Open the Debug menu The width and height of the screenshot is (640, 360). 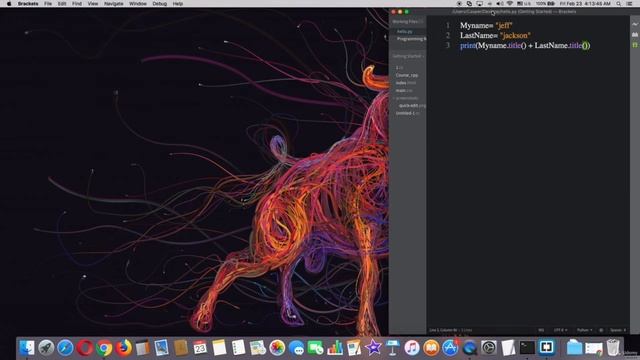159,4
